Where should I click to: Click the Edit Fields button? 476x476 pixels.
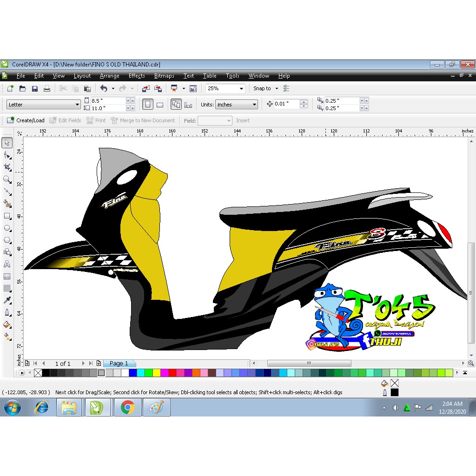pyautogui.click(x=65, y=120)
